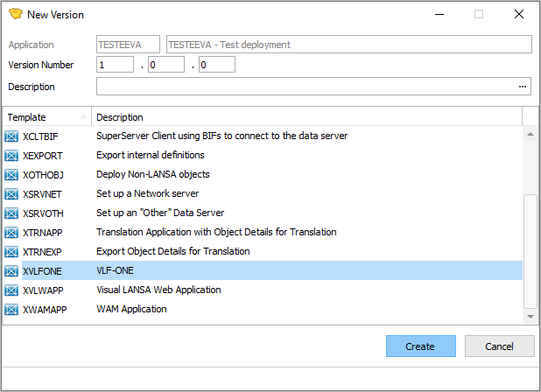The image size is (541, 392).
Task: Select the XWAMAPP template icon
Action: (x=11, y=310)
